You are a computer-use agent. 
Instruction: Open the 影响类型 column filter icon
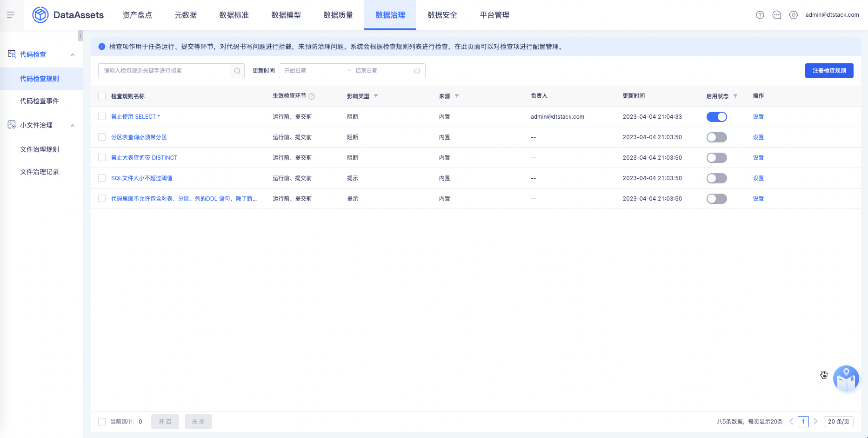(376, 96)
